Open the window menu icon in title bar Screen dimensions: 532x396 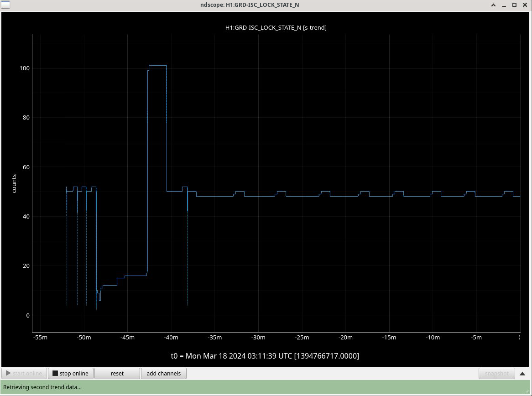[x=5, y=5]
